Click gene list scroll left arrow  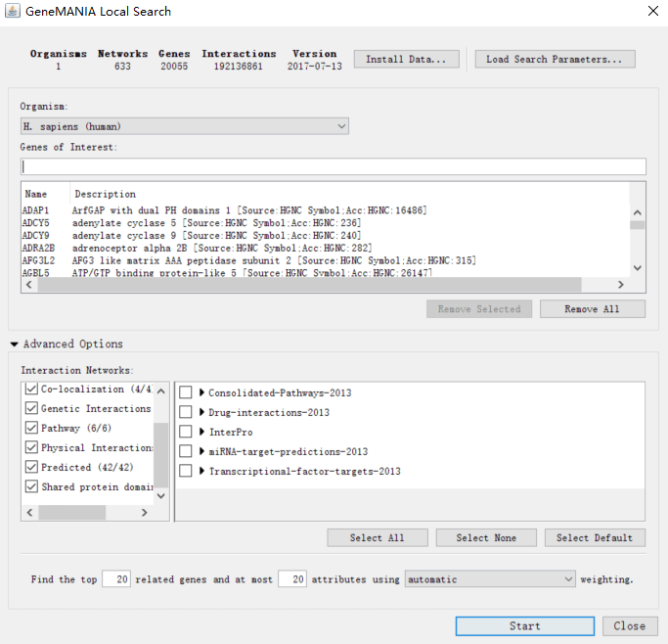click(29, 284)
